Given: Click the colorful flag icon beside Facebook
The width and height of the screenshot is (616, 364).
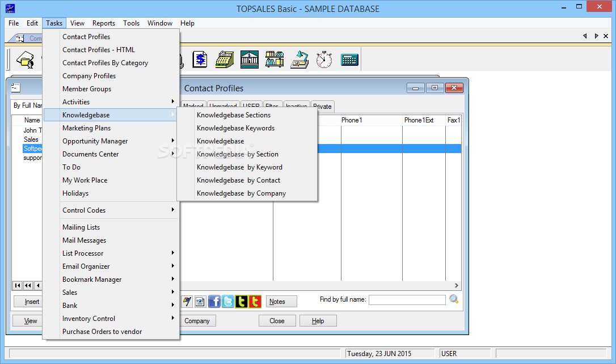Looking at the screenshot, I should pyautogui.click(x=187, y=301).
